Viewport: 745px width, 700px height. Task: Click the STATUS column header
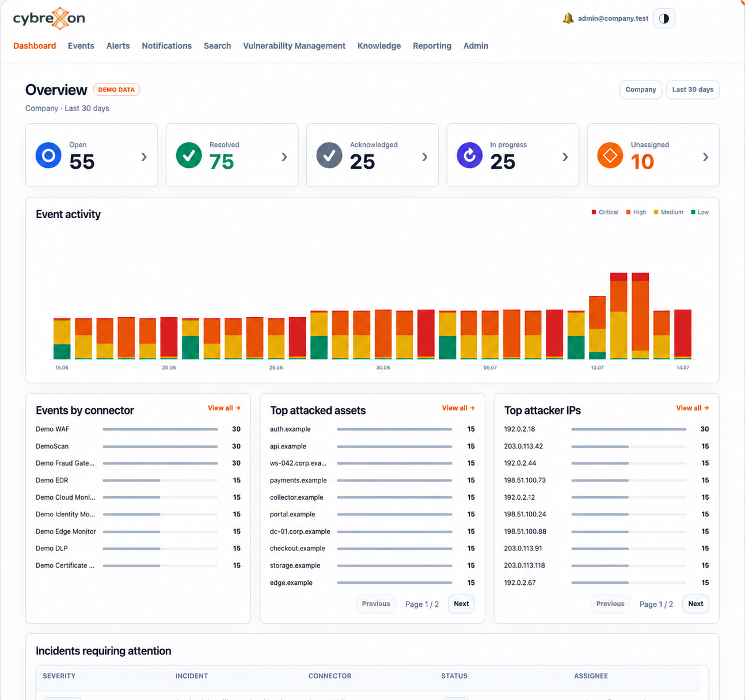pyautogui.click(x=454, y=676)
